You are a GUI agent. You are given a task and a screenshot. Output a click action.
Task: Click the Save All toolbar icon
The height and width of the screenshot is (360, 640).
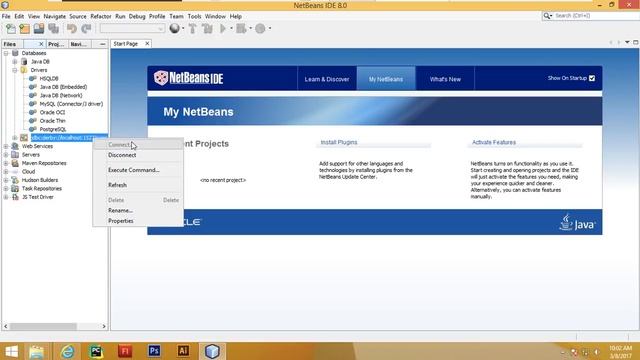click(x=53, y=29)
